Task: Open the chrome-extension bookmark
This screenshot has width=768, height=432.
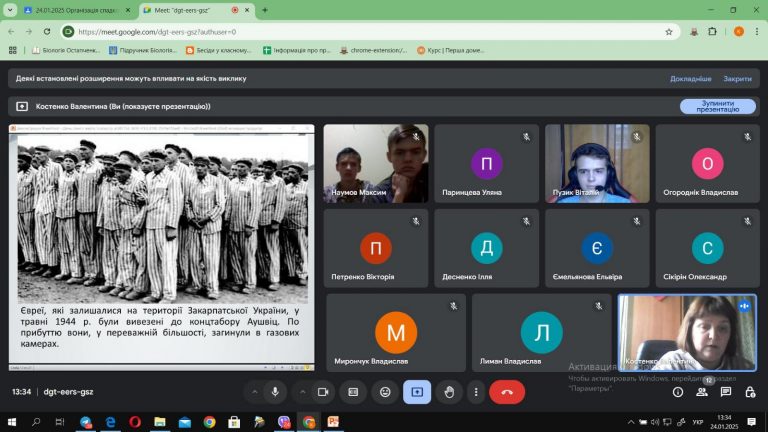Action: point(374,50)
